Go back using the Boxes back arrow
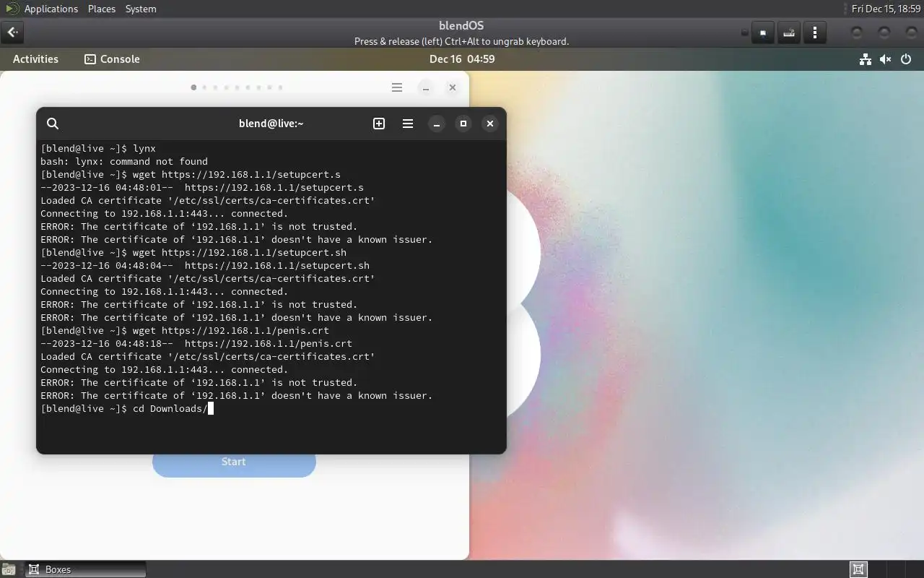This screenshot has height=578, width=924. pos(12,32)
